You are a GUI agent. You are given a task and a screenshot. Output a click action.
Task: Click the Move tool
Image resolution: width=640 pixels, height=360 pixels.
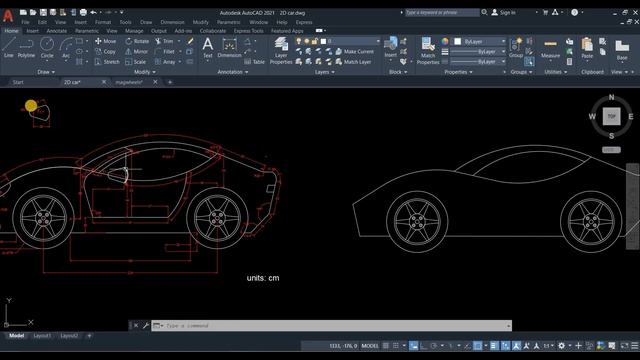[106, 41]
